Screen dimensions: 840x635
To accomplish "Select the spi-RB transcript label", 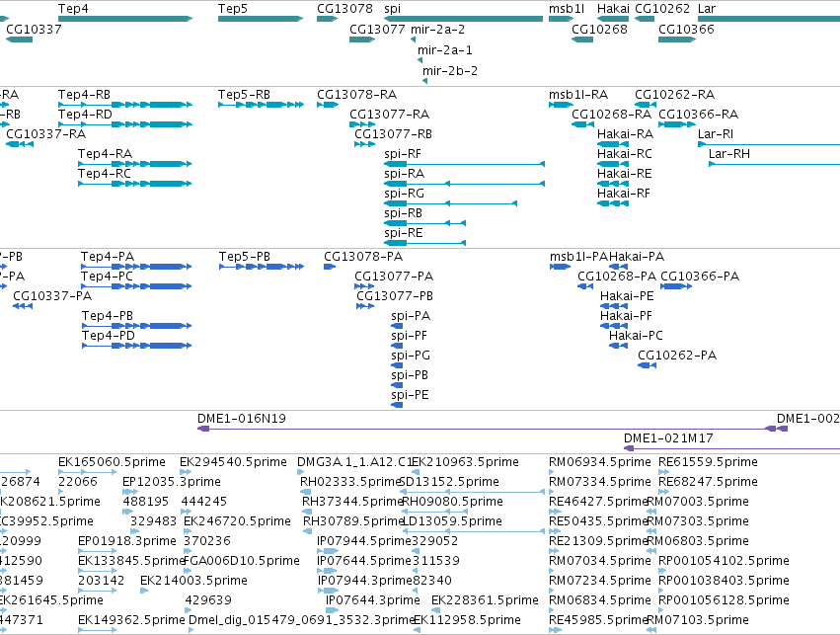I will 404,214.
